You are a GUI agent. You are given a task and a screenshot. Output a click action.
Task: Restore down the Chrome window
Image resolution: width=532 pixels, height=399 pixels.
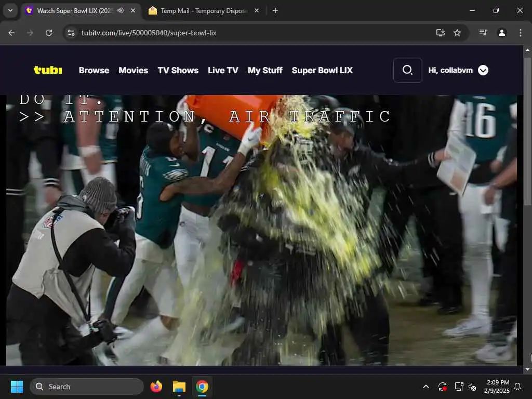pyautogui.click(x=496, y=10)
